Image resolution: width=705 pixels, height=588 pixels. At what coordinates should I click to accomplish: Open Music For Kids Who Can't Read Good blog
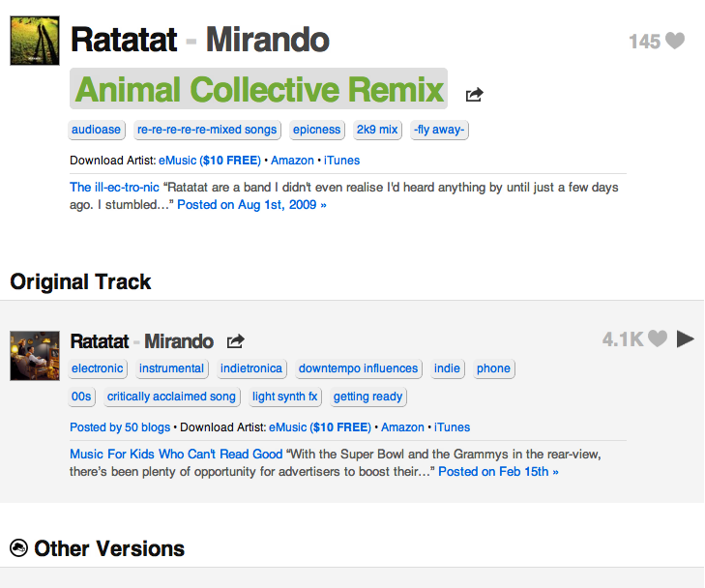176,454
